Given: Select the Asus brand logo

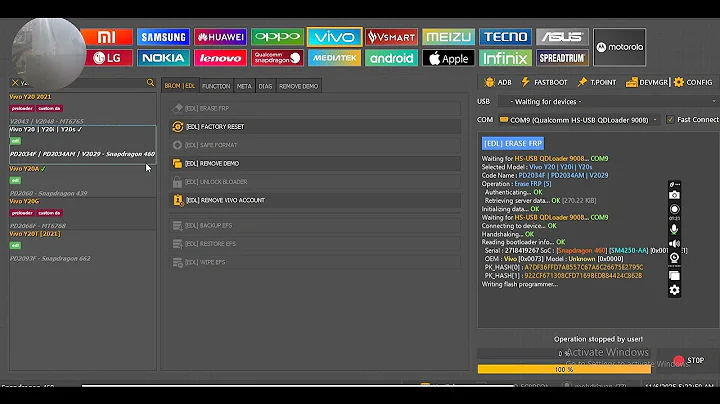Looking at the screenshot, I should tap(562, 37).
